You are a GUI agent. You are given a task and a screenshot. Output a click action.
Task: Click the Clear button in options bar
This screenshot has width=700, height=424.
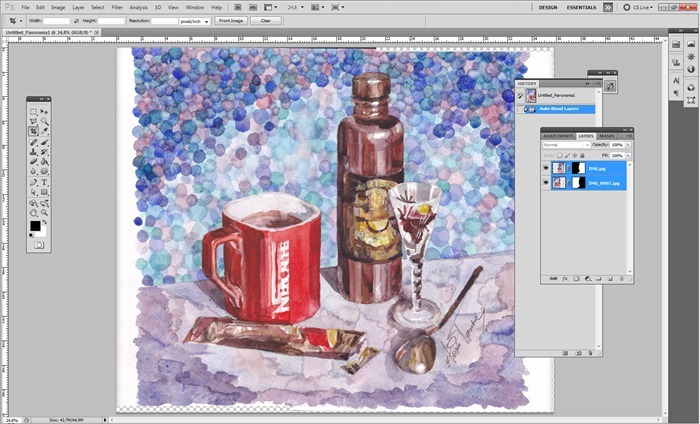coord(265,20)
